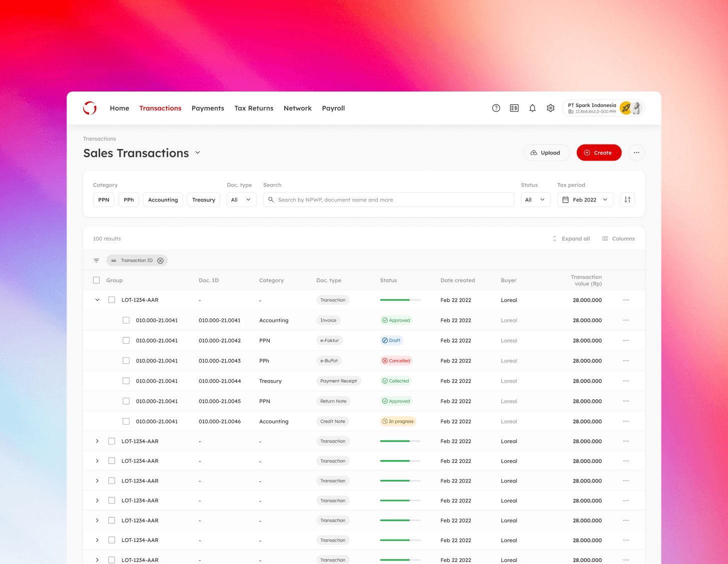Open row menu for e-Faktur document
This screenshot has width=728, height=564.
626,340
